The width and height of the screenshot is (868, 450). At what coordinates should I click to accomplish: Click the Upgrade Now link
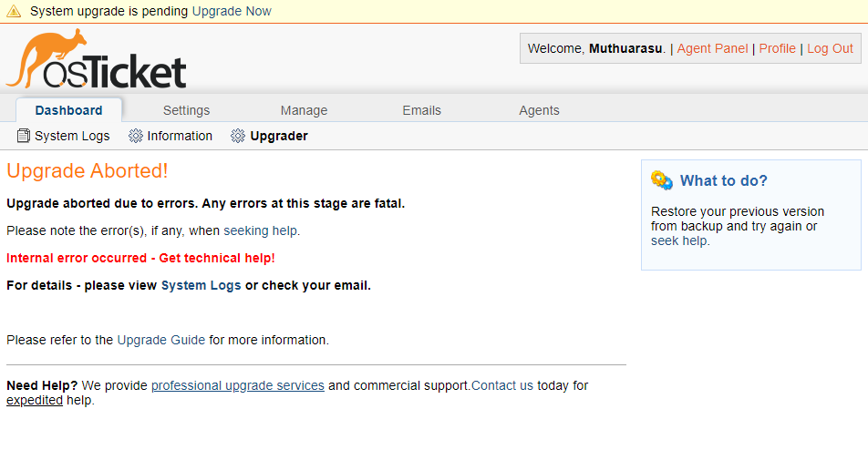[232, 12]
